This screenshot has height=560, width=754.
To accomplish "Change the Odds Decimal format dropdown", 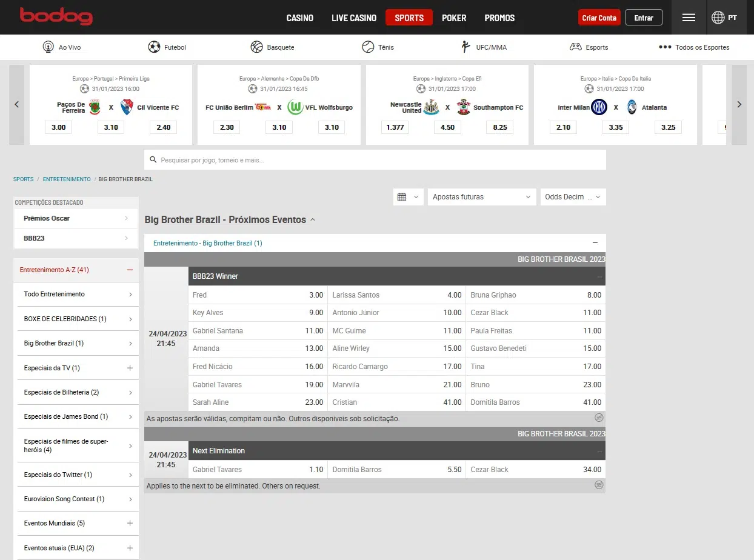I will pos(572,197).
